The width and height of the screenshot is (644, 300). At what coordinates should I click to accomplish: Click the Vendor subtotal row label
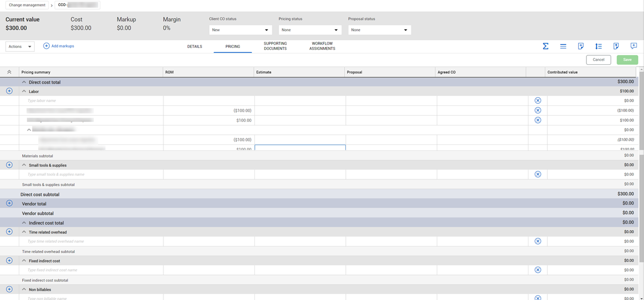point(38,213)
